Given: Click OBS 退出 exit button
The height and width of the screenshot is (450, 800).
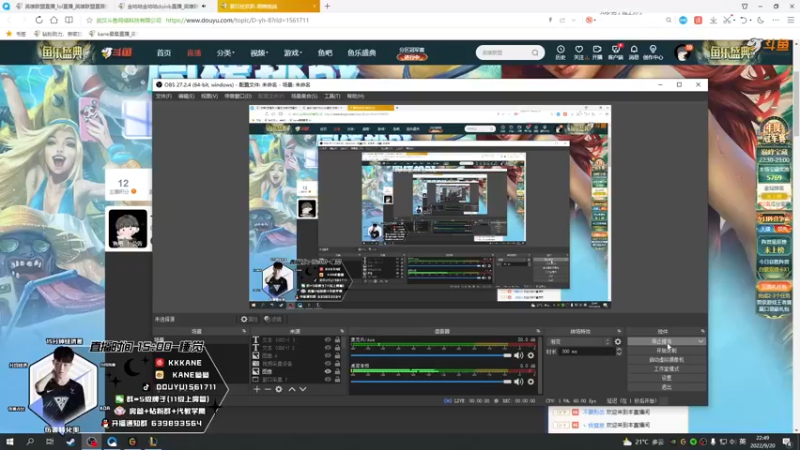Looking at the screenshot, I should coord(666,387).
